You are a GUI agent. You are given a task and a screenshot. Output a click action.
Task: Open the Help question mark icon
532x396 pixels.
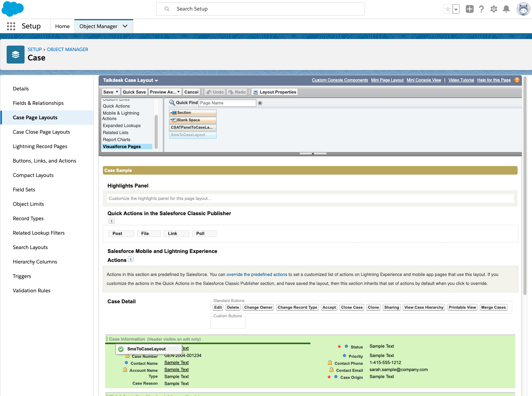(x=482, y=9)
